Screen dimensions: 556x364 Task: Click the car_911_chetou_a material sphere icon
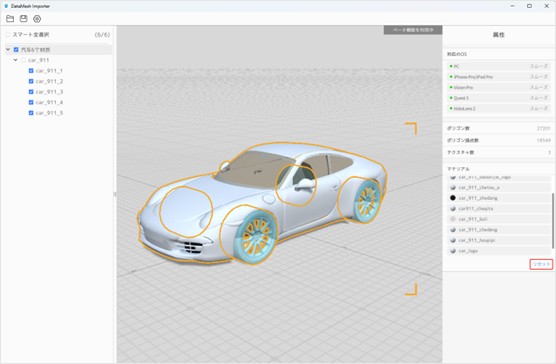[453, 187]
